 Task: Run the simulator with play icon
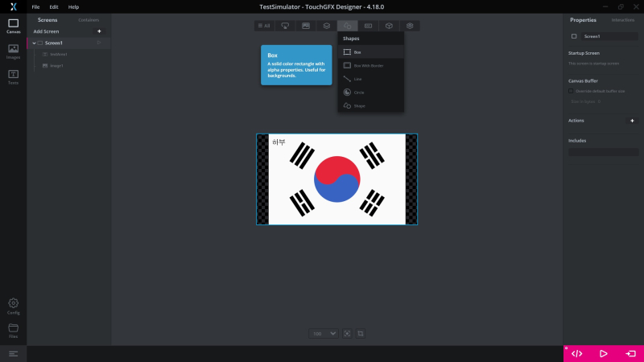tap(604, 353)
